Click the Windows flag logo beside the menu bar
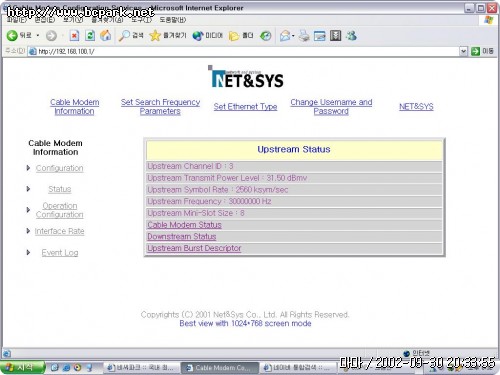Image resolution: width=500 pixels, height=375 pixels. [x=489, y=20]
